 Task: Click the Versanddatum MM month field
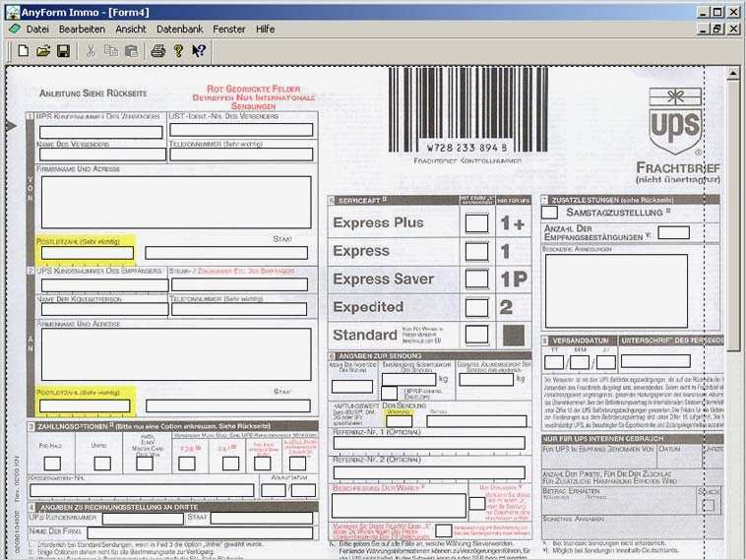(580, 362)
